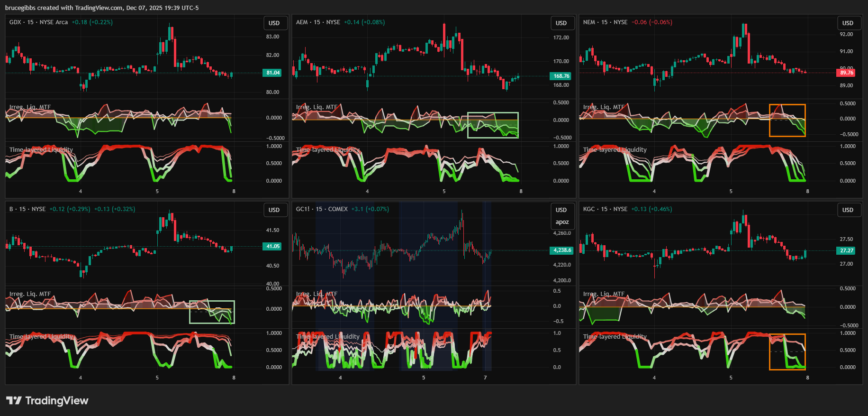Click the TradingView logo icon
The height and width of the screenshot is (416, 868).
(14, 400)
